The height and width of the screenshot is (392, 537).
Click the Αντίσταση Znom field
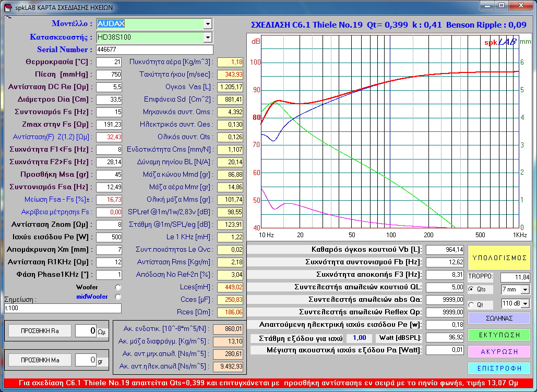click(x=109, y=225)
